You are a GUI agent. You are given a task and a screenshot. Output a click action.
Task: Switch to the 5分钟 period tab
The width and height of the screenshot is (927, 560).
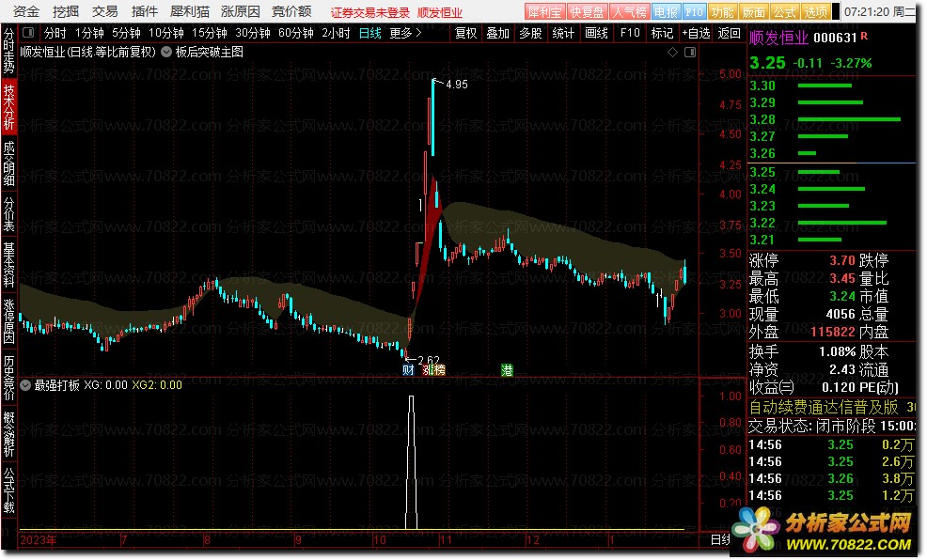[x=126, y=33]
